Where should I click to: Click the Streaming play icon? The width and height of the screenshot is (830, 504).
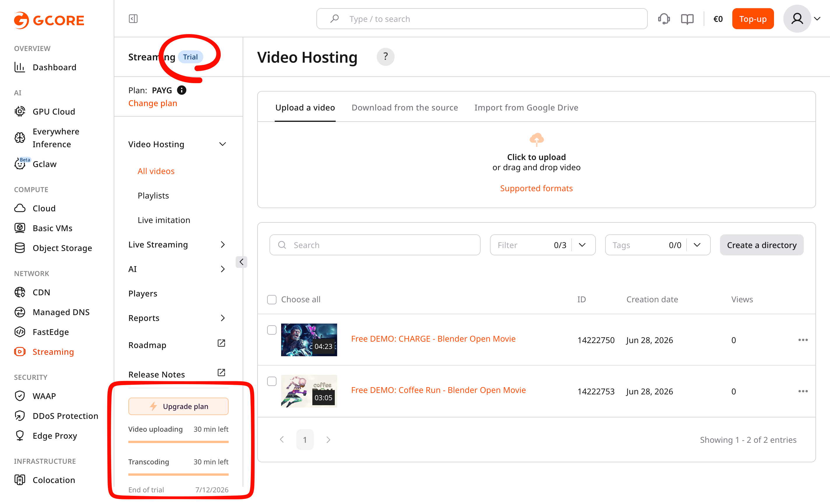(x=20, y=352)
